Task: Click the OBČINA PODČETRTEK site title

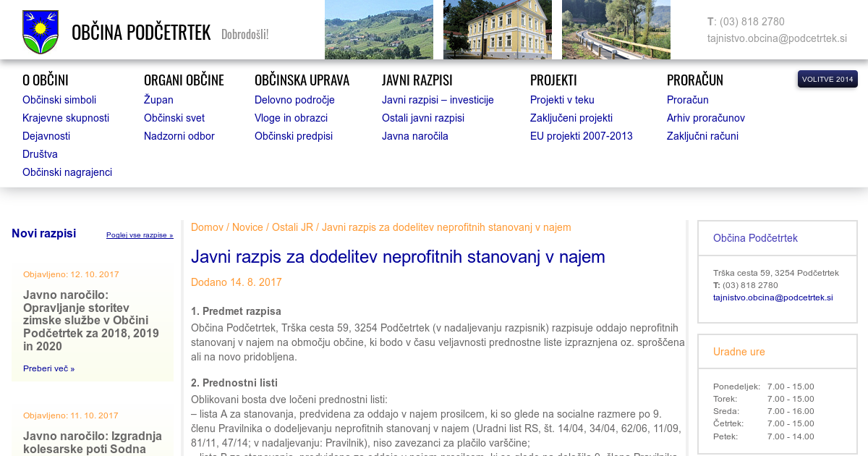Action: pyautogui.click(x=141, y=33)
